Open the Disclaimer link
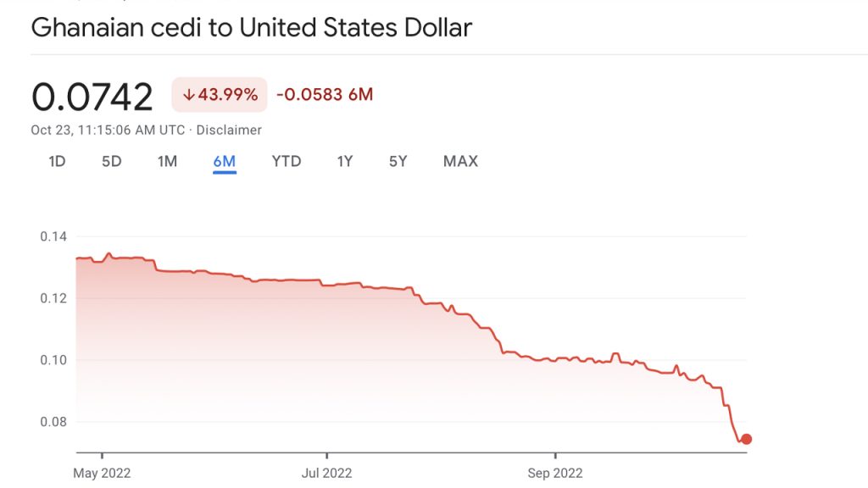868x488 pixels. (x=230, y=130)
